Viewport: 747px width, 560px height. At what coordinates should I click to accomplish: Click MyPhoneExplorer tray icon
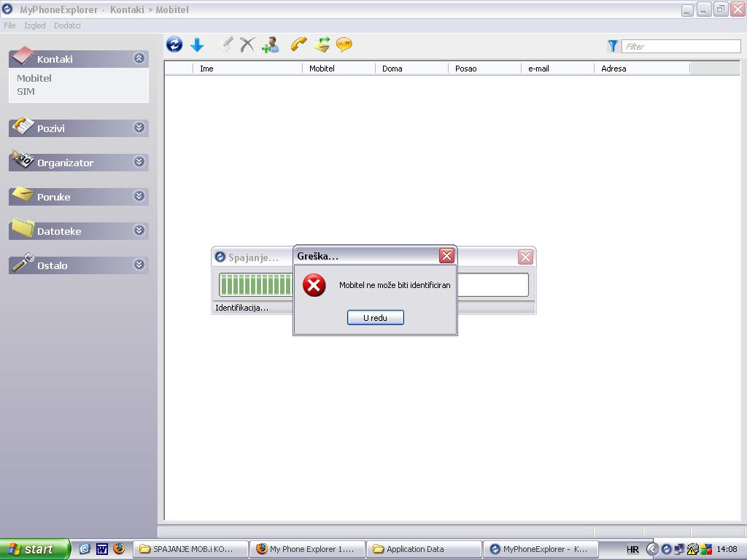[x=666, y=549]
